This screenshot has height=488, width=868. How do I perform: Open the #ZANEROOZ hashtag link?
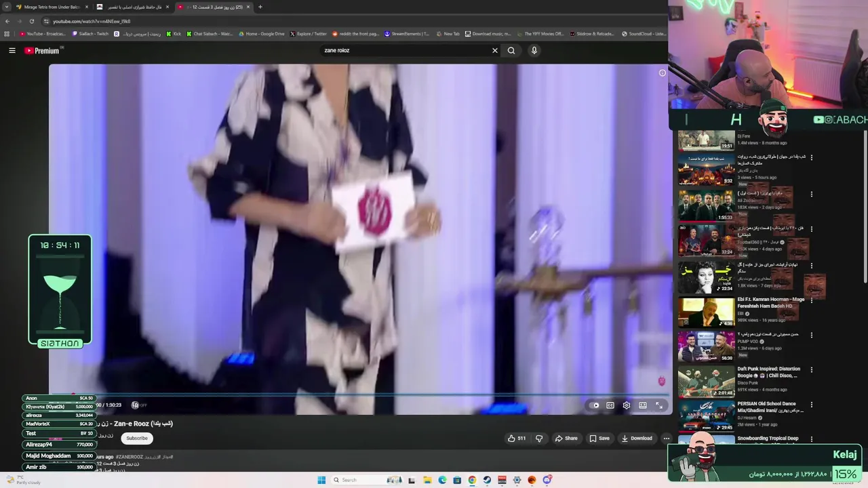tap(130, 457)
